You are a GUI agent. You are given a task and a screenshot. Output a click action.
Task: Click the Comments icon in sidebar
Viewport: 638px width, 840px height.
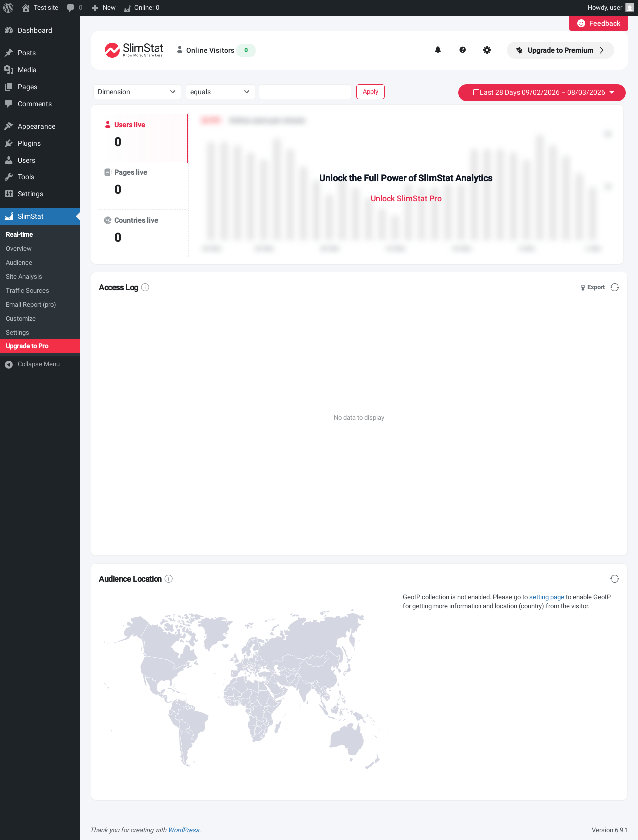(x=9, y=104)
